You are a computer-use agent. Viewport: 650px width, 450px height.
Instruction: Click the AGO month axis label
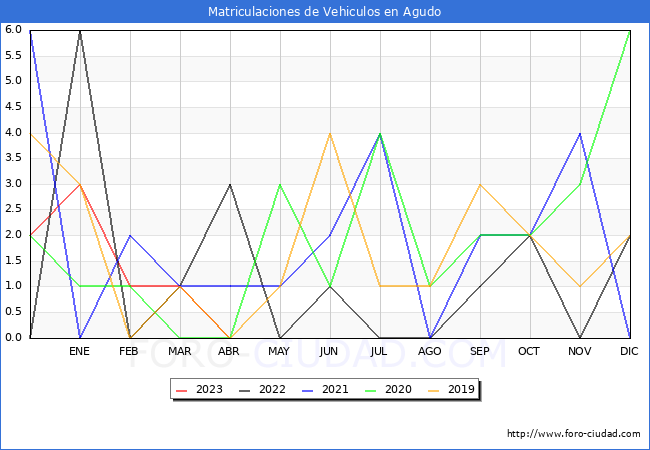coord(429,351)
